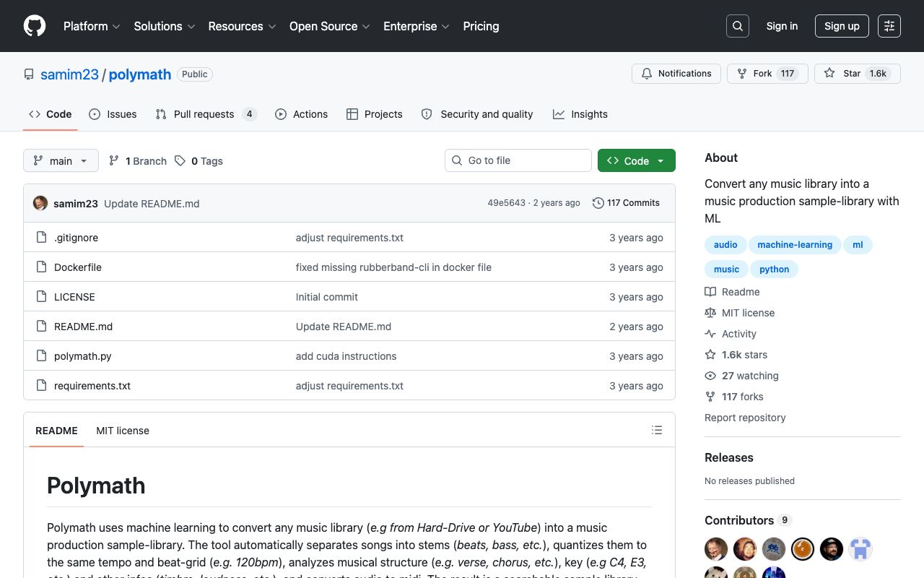Open 'add cuda instructions' commit message

pyautogui.click(x=346, y=356)
